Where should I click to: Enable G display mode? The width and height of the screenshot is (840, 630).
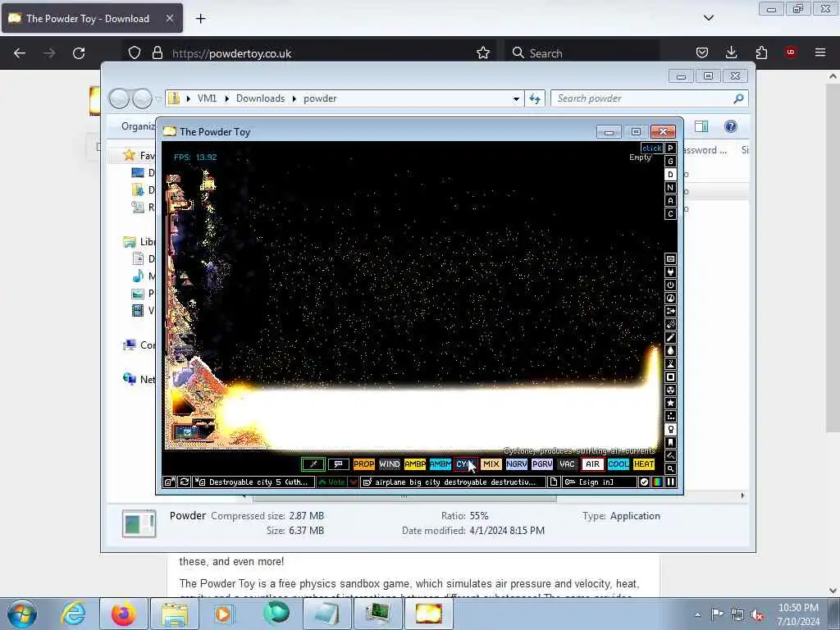(670, 162)
